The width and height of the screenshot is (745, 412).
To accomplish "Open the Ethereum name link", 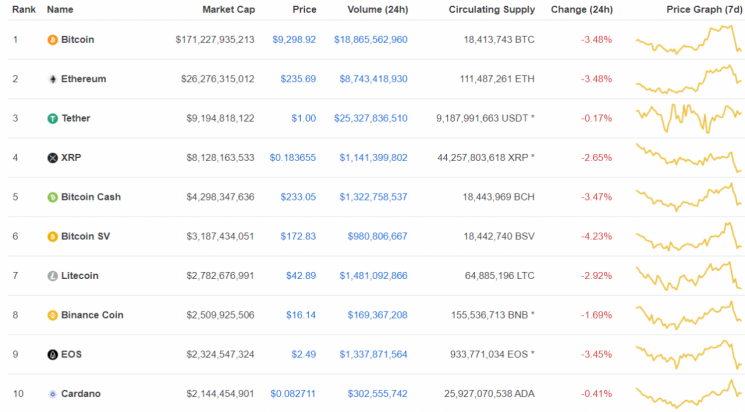I will pos(84,79).
